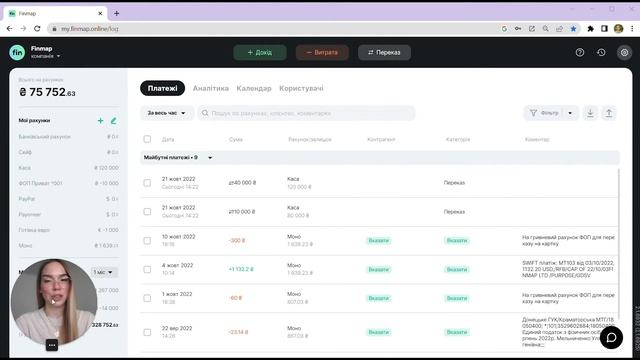This screenshot has width=640, height=360.
Task: Open the 'За весь час' period dropdown
Action: pyautogui.click(x=167, y=113)
